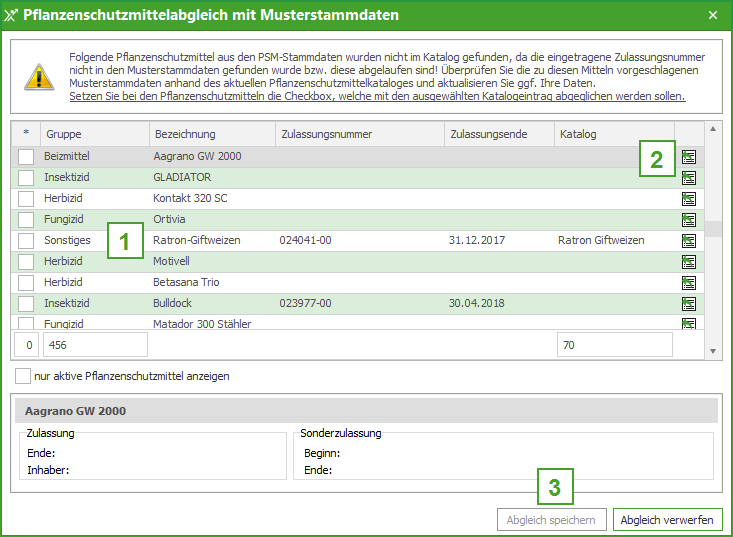Viewport: 733px width, 537px height.
Task: Select Zulassungsnummer 023977-00
Action: pos(305,303)
